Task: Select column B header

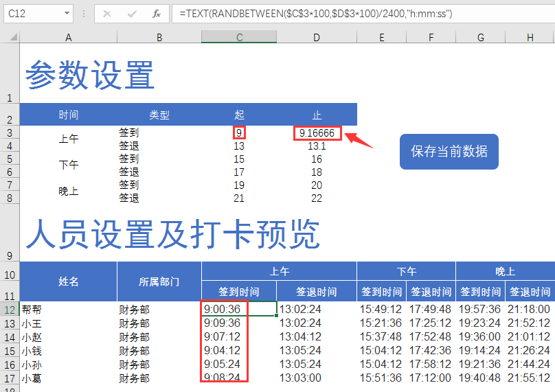Action: point(159,37)
